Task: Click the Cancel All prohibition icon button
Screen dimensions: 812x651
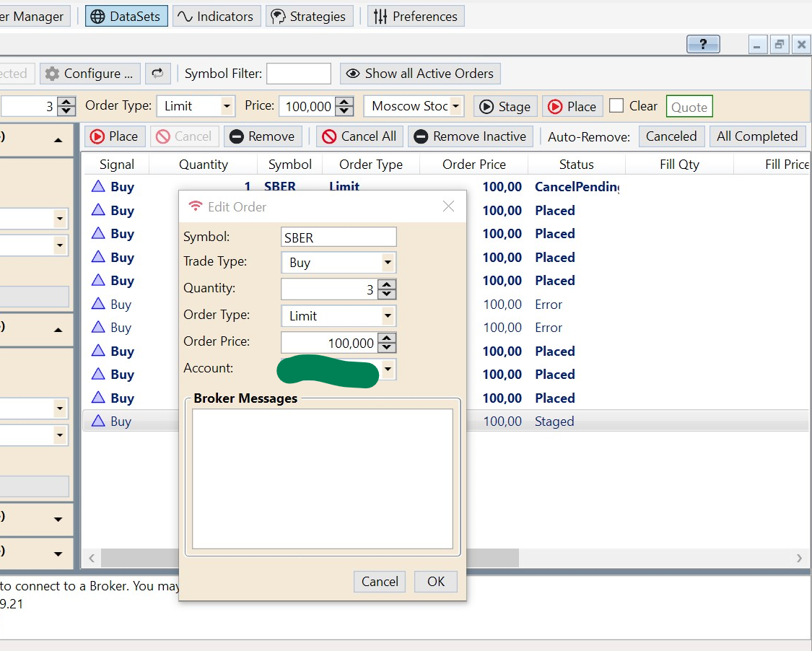Action: tap(359, 136)
